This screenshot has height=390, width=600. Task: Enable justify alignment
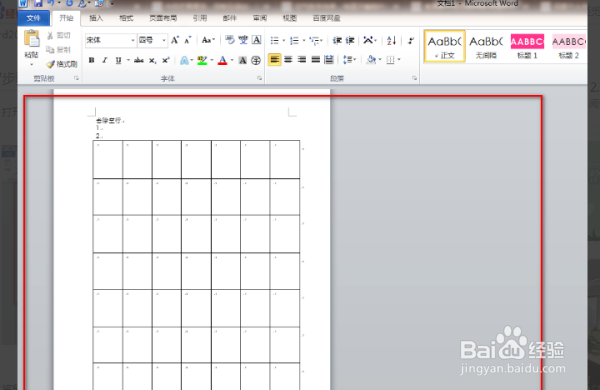click(315, 60)
